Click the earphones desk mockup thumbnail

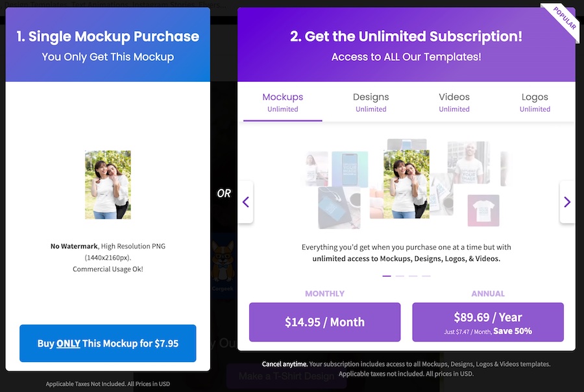point(339,208)
